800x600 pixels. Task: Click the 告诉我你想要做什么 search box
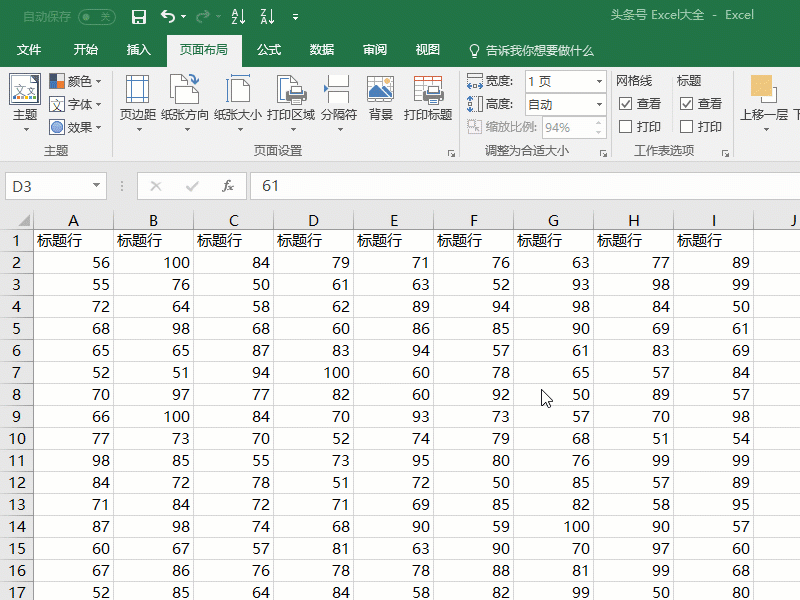(532, 51)
